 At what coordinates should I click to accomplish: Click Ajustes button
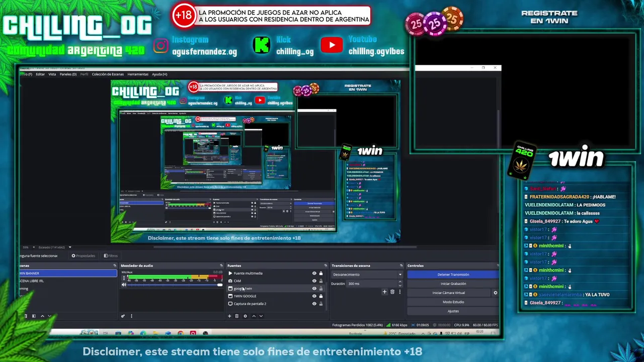tap(453, 311)
